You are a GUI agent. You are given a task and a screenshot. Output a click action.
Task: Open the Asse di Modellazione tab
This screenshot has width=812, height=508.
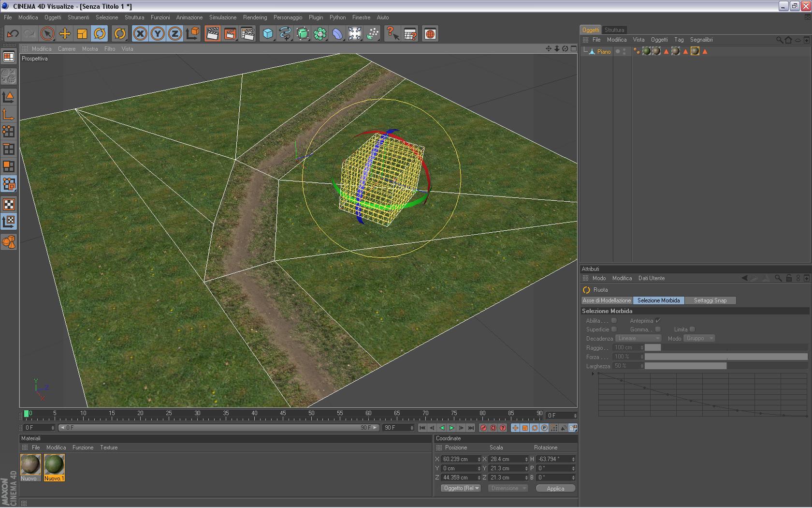(607, 300)
